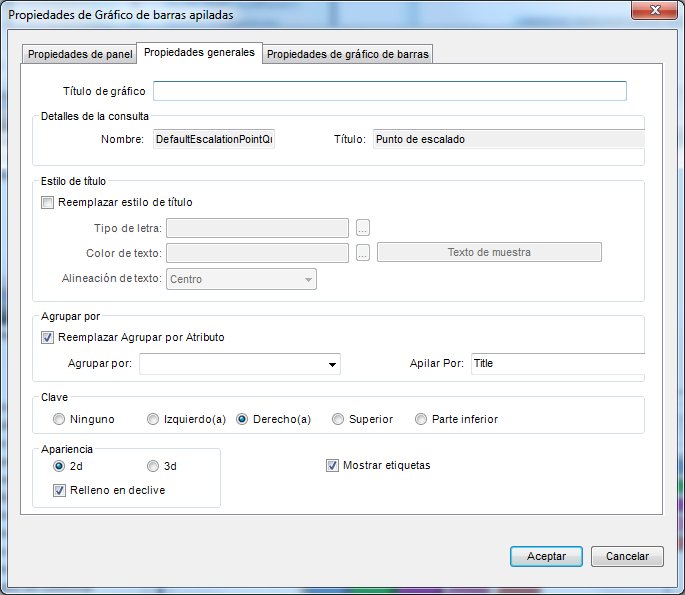
Task: Click the Texto de muestra preview
Action: (489, 252)
